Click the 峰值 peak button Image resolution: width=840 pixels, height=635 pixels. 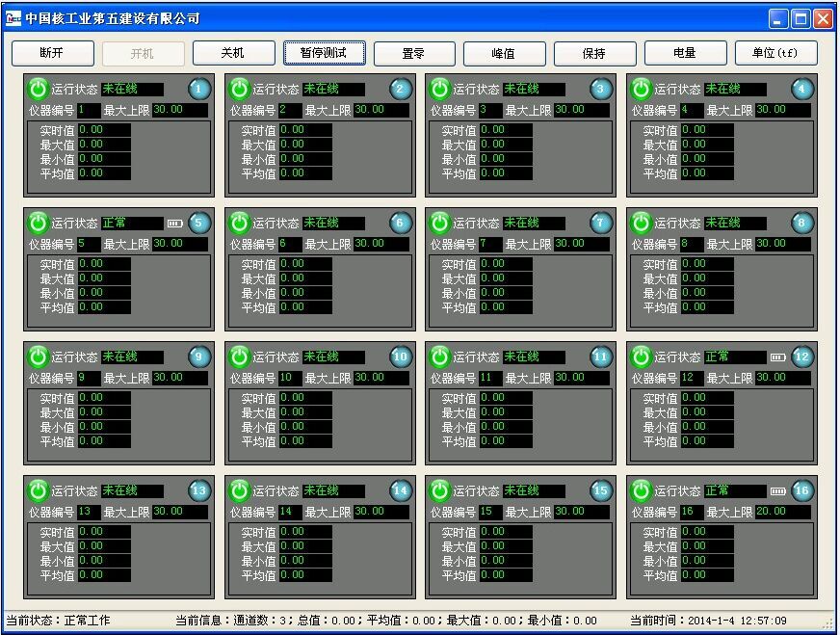[x=504, y=53]
